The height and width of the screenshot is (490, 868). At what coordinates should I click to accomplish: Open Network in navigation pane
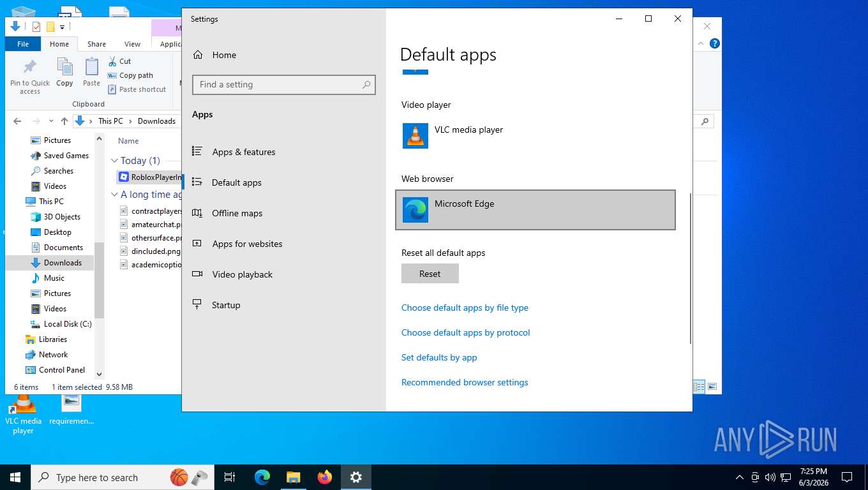tap(47, 355)
